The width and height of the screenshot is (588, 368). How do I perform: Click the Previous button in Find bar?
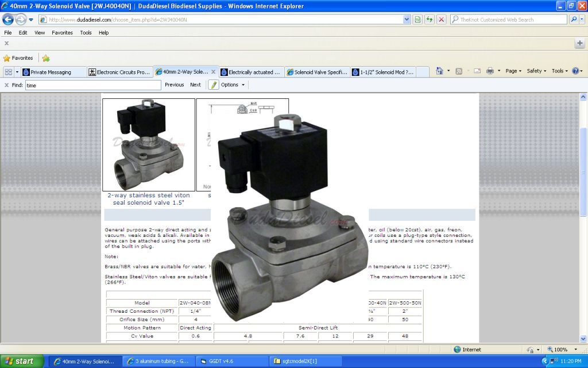coord(174,85)
